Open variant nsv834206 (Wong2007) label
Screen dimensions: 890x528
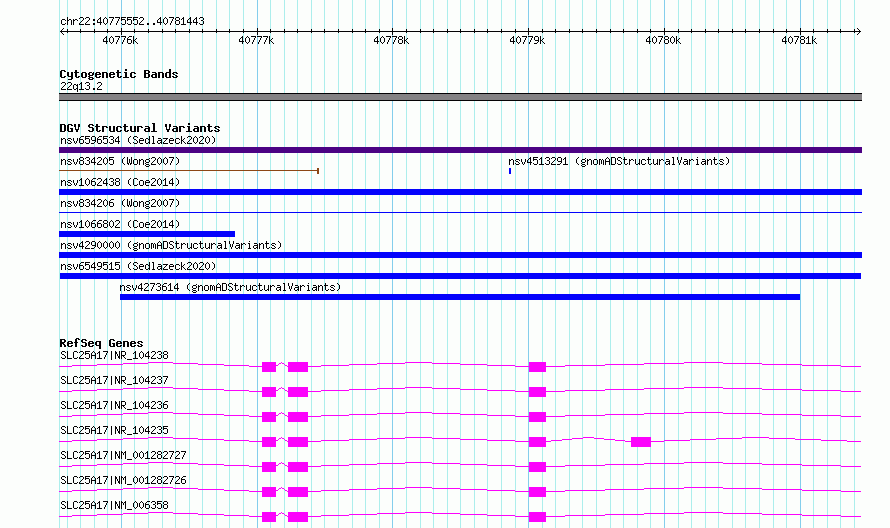[x=120, y=203]
